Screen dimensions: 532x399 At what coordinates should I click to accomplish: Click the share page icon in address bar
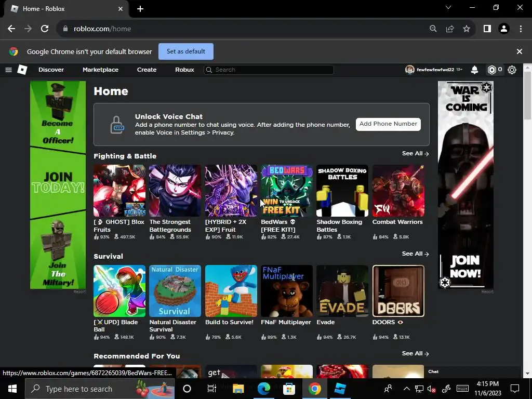450,29
